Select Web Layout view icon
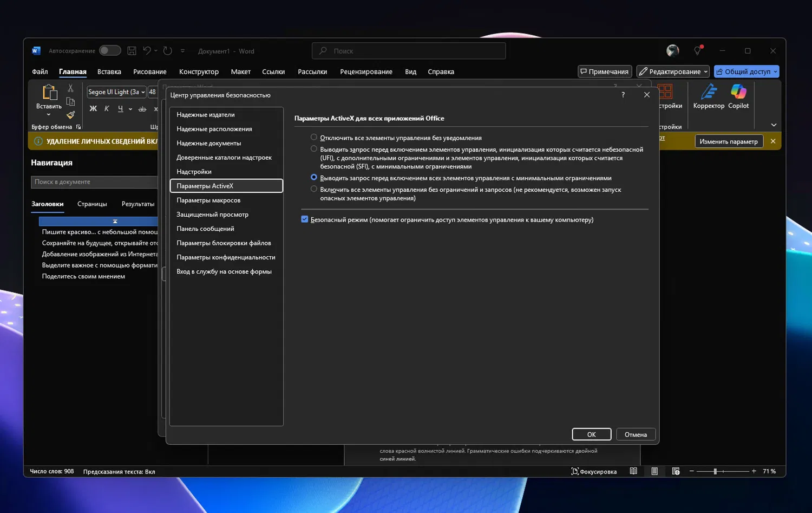This screenshot has width=812, height=513. [676, 471]
